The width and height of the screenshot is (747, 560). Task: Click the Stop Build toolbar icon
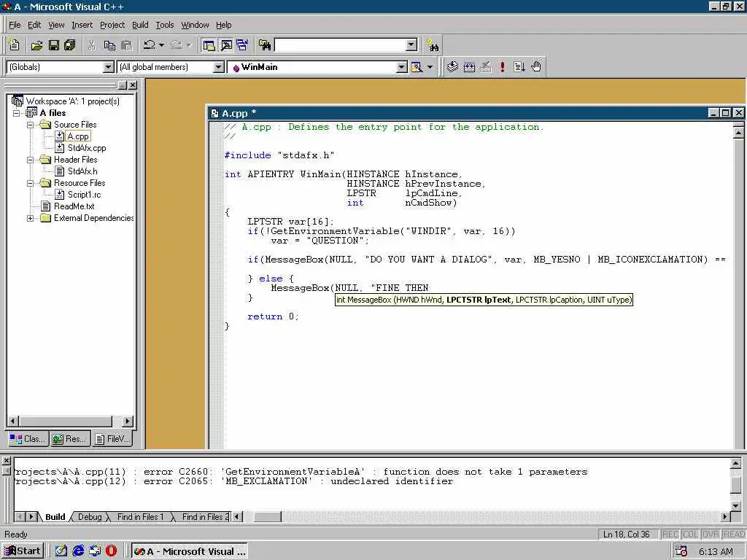click(486, 67)
